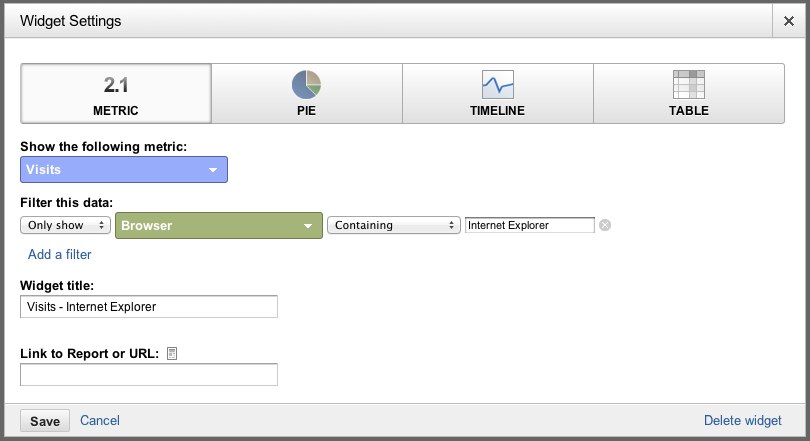Close the Widget Settings dialog

(789, 21)
